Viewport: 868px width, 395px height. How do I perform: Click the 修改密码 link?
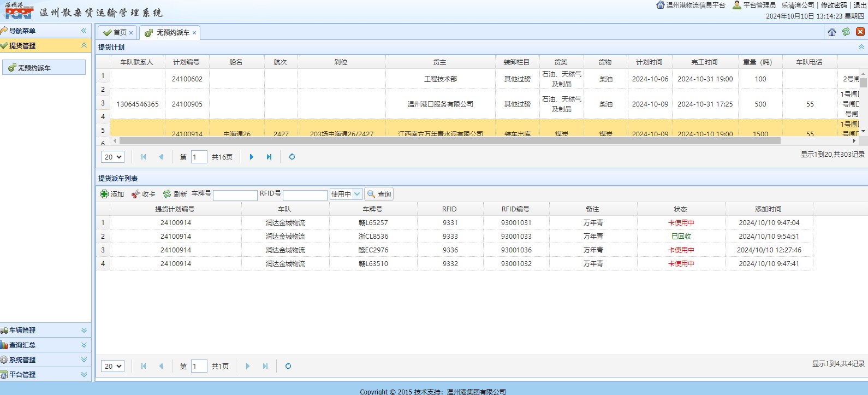[x=834, y=5]
